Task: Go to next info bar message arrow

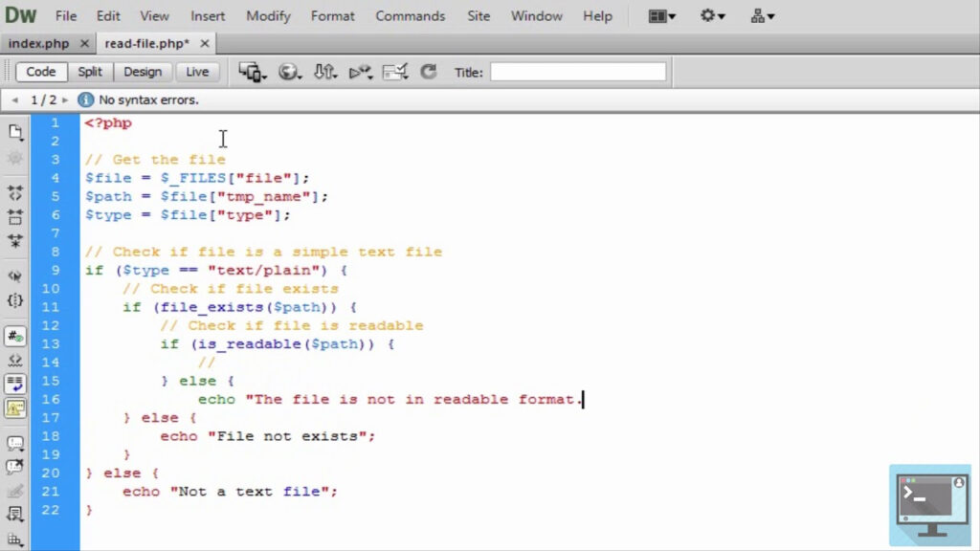Action: [x=65, y=99]
